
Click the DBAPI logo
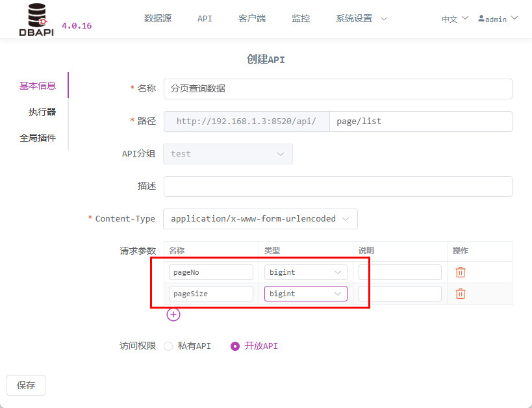[x=36, y=19]
